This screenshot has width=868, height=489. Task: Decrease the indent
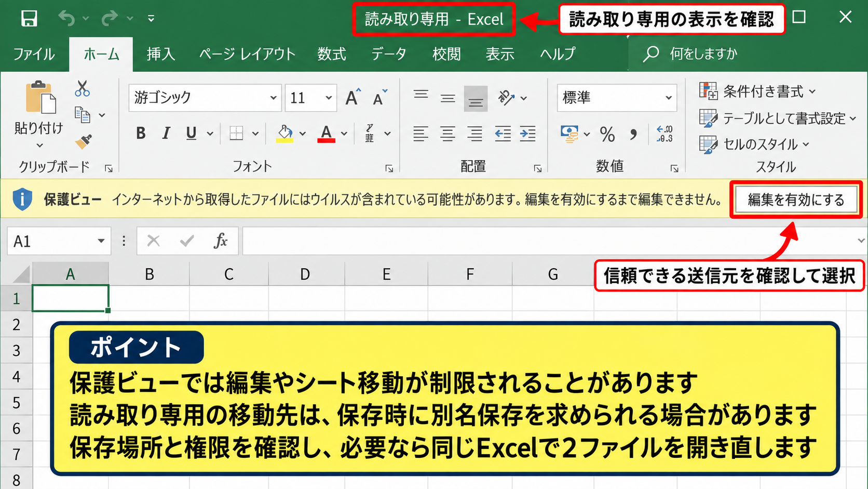502,134
